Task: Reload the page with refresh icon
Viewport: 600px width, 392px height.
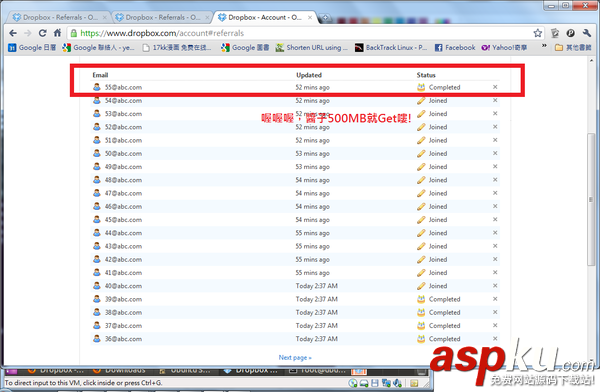Action: 42,33
